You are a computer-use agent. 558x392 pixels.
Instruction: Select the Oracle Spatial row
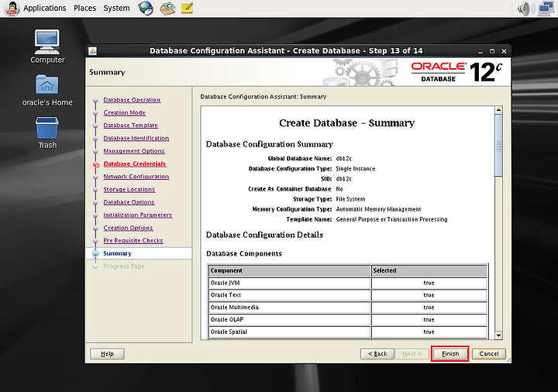(348, 332)
